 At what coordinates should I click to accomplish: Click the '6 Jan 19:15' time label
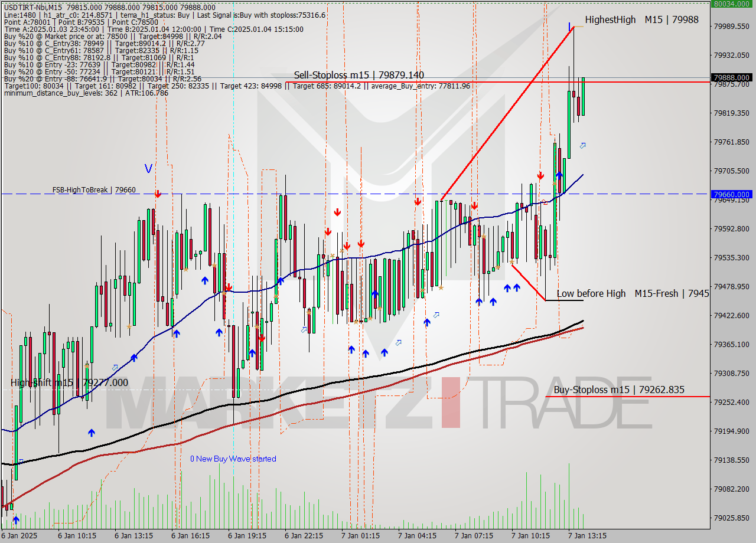(247, 536)
